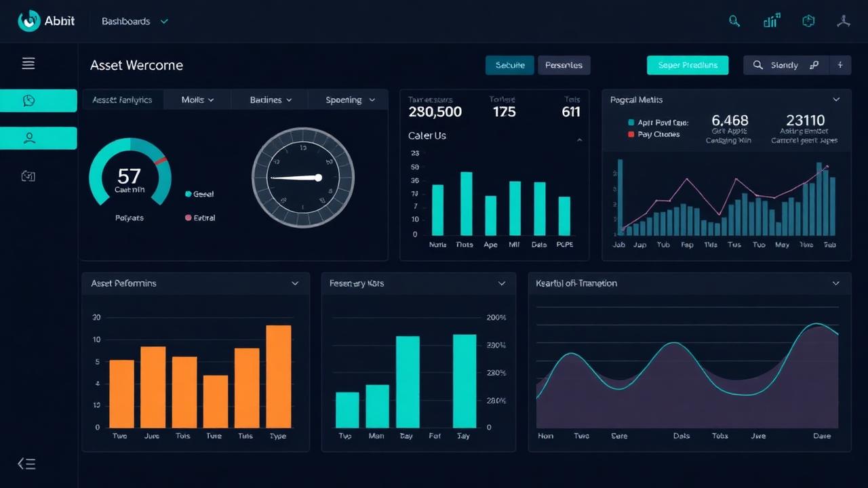Click the teal Geeal legend dot
The width and height of the screenshot is (868, 488).
[188, 194]
